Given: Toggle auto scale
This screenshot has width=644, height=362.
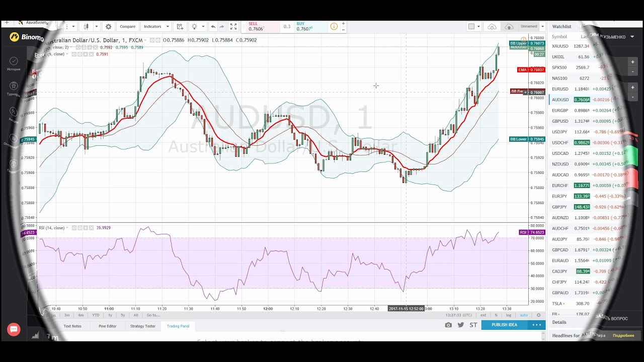Looking at the screenshot, I should tap(524, 315).
